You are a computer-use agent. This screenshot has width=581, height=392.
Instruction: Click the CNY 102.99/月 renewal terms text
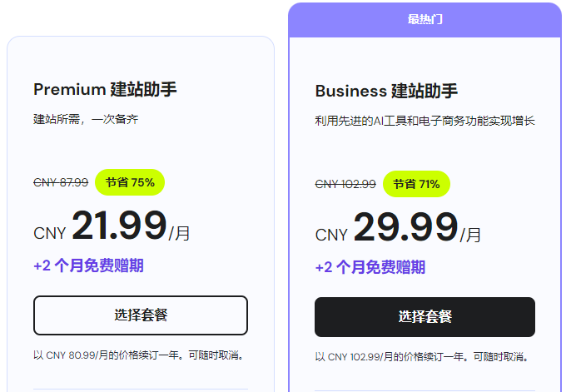click(x=423, y=357)
